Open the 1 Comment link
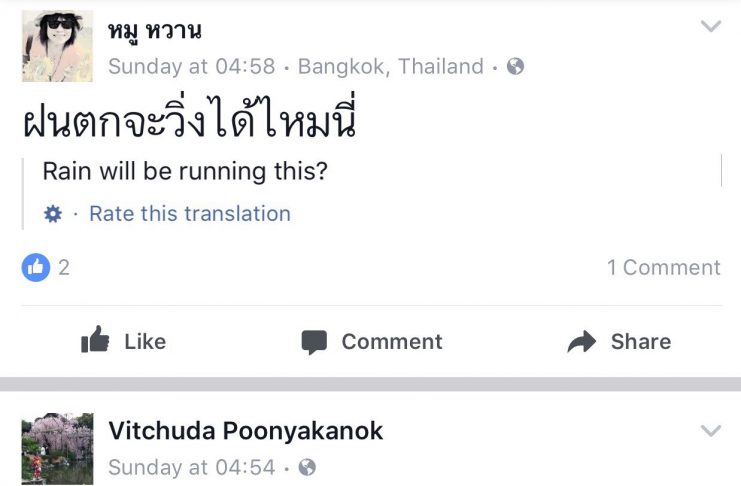Screen dimensions: 741x486 coord(663,267)
